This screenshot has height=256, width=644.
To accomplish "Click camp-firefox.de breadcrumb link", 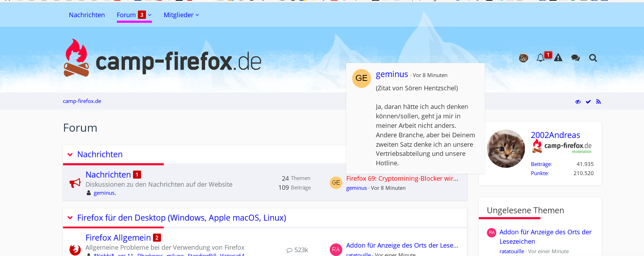I will pos(82,101).
